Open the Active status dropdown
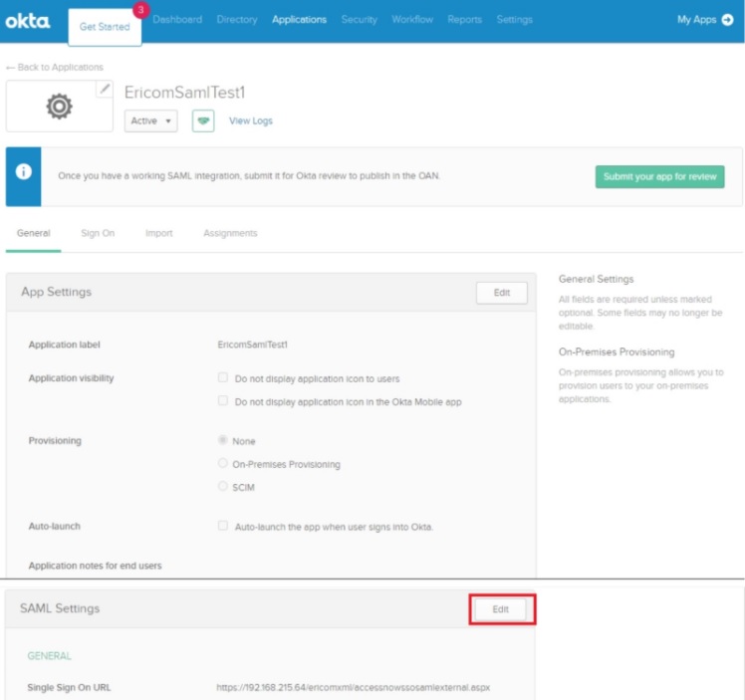Image resolution: width=745 pixels, height=700 pixels. pyautogui.click(x=151, y=120)
